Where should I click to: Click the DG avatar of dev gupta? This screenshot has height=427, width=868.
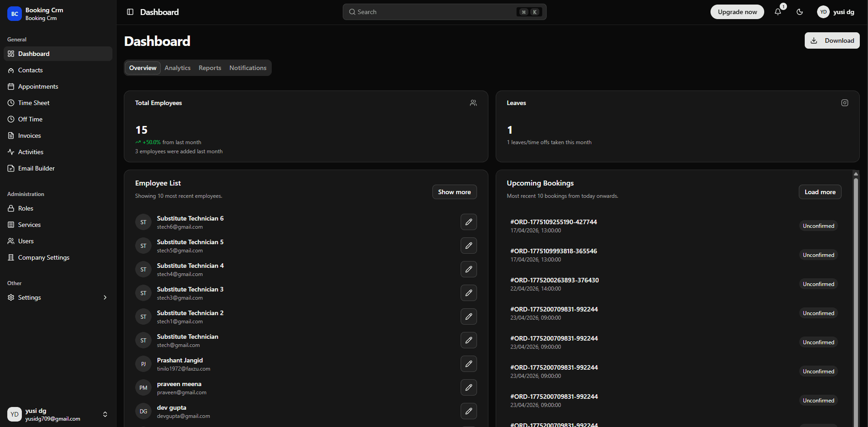click(143, 411)
